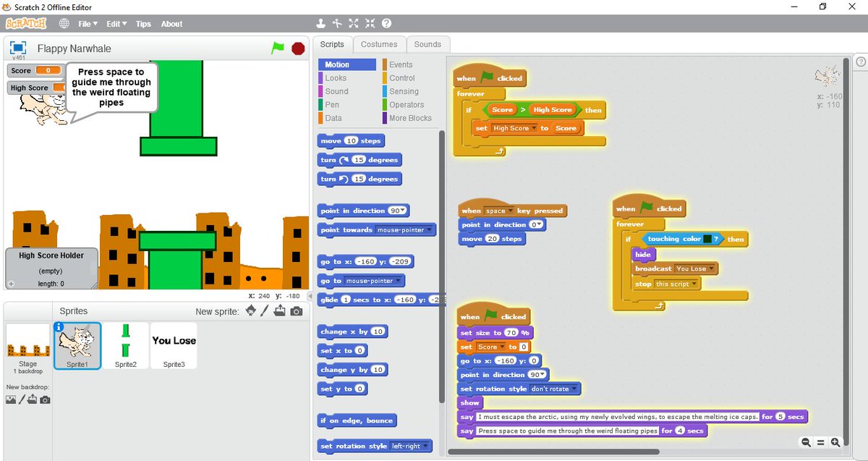Click touching color swatch in script
Screen dimensions: 868x461
pyautogui.click(x=707, y=239)
